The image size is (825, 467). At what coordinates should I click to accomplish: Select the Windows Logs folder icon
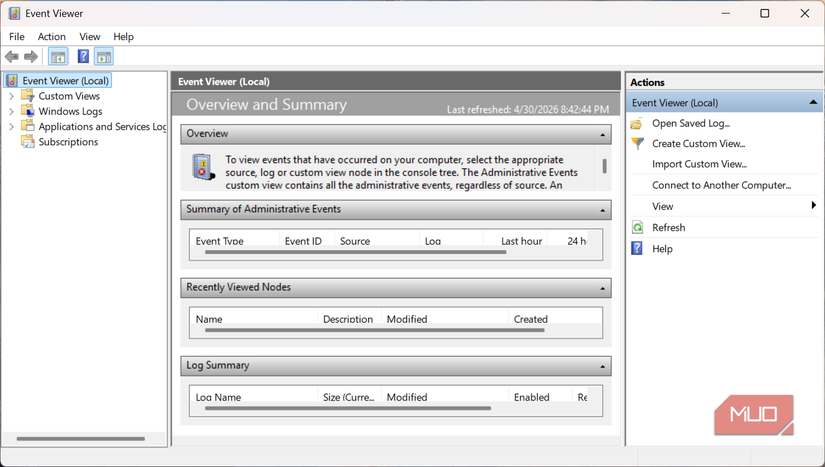[27, 111]
